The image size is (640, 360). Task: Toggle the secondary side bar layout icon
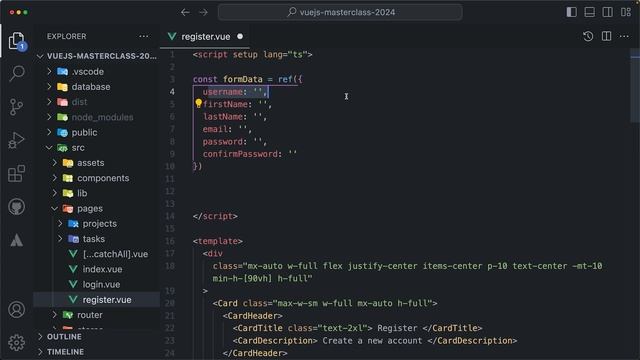607,12
